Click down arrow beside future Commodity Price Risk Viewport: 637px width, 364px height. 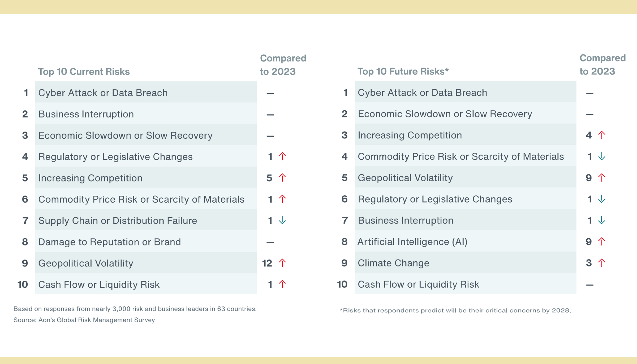(x=602, y=156)
